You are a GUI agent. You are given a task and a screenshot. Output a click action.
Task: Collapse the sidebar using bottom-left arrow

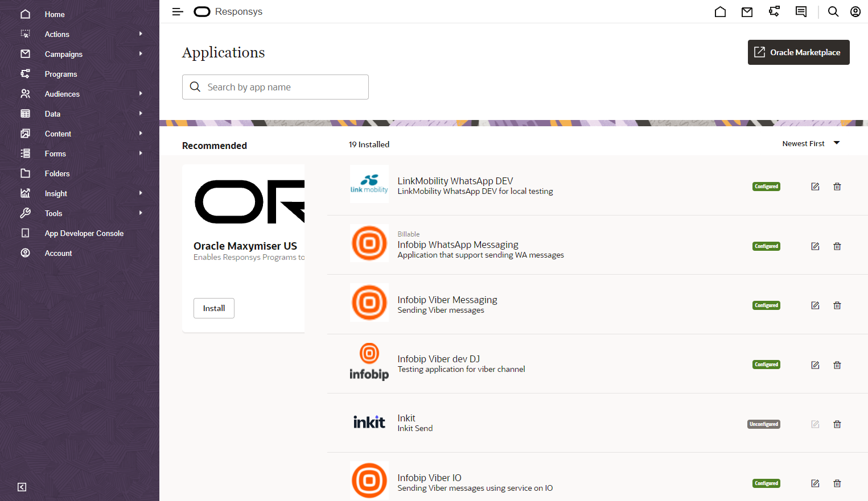22,487
